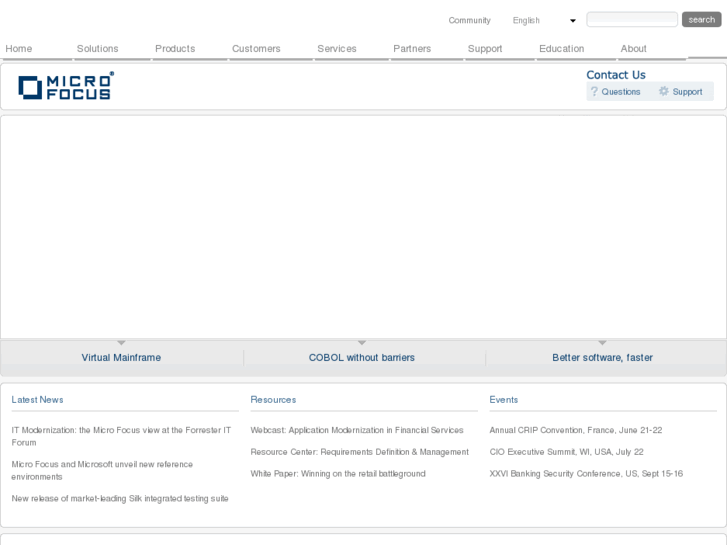Open the Contact Us heading link
Screen dimensions: 727x545
coord(616,75)
